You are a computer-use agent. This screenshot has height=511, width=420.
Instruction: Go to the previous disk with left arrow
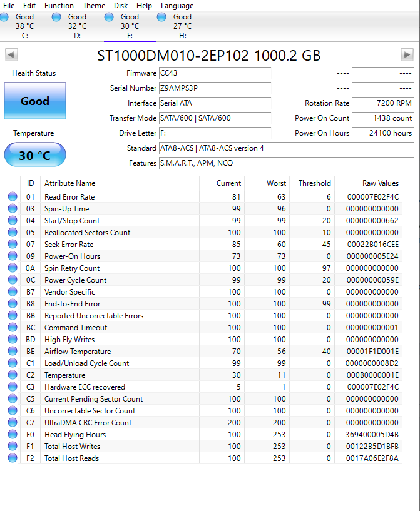(x=11, y=54)
